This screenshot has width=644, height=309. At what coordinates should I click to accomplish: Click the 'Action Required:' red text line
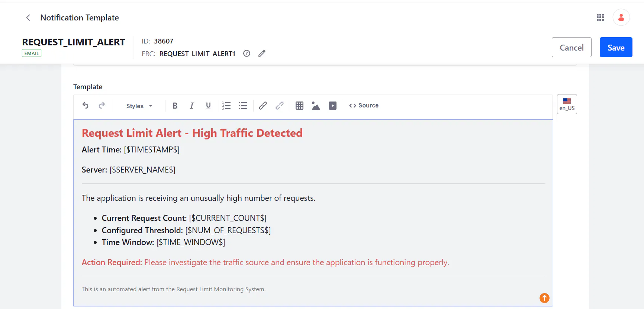click(x=265, y=263)
